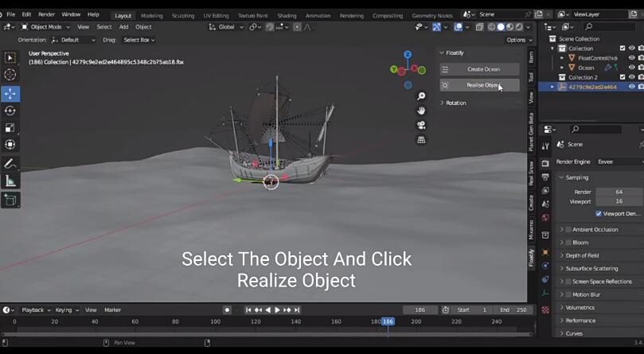This screenshot has height=354, width=644.
Task: Switch to the Geometry Nodes workspace tab
Action: (432, 16)
